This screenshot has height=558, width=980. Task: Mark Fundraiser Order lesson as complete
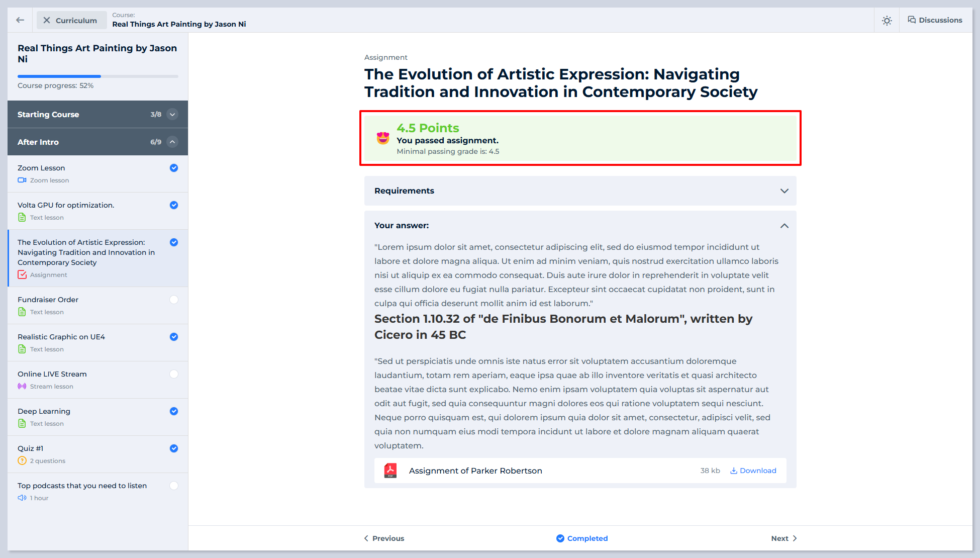click(x=174, y=300)
